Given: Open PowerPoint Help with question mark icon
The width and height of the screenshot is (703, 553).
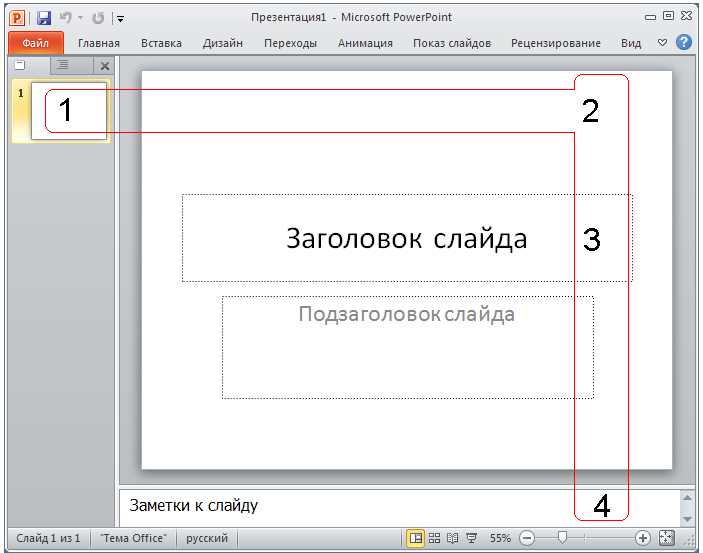Looking at the screenshot, I should point(684,43).
